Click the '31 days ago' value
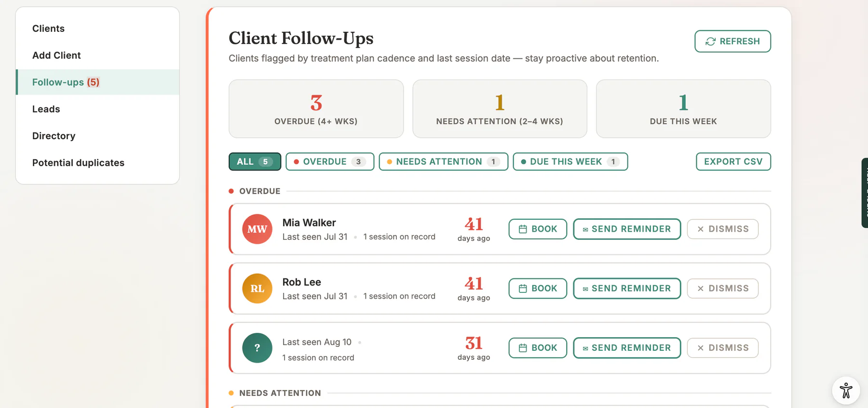868x408 pixels. pos(474,348)
